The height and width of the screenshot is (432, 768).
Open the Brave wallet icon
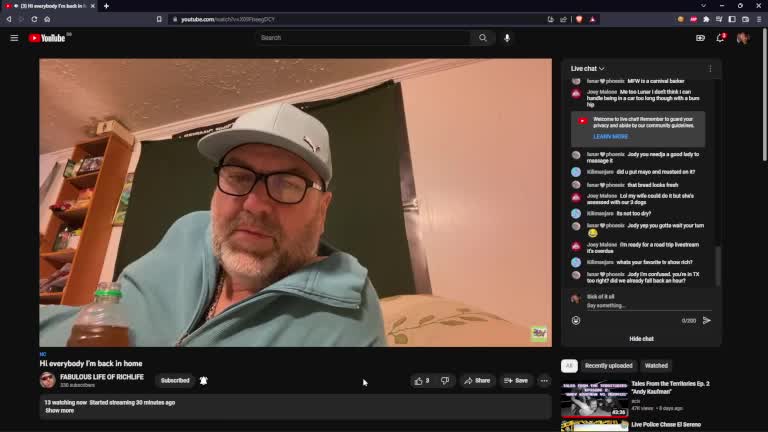[x=745, y=19]
